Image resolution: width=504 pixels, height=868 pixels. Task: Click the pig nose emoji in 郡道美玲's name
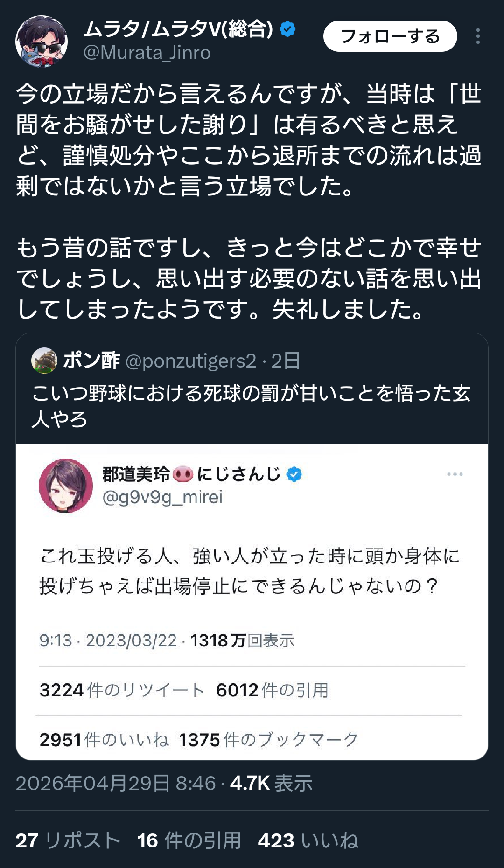(x=183, y=475)
